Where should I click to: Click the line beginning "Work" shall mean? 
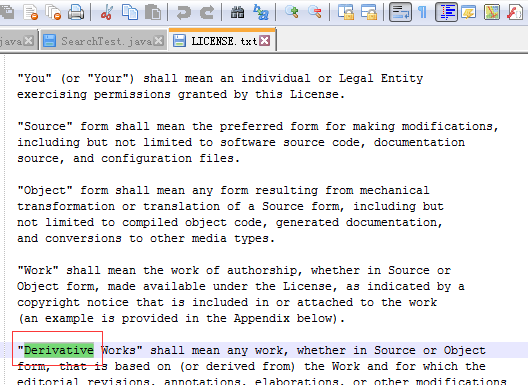pyautogui.click(x=234, y=270)
